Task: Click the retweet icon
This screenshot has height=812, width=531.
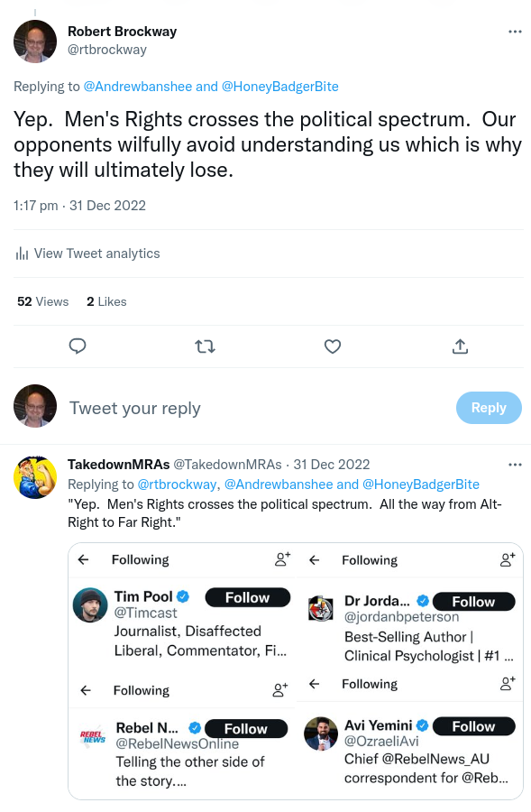Action: tap(205, 346)
